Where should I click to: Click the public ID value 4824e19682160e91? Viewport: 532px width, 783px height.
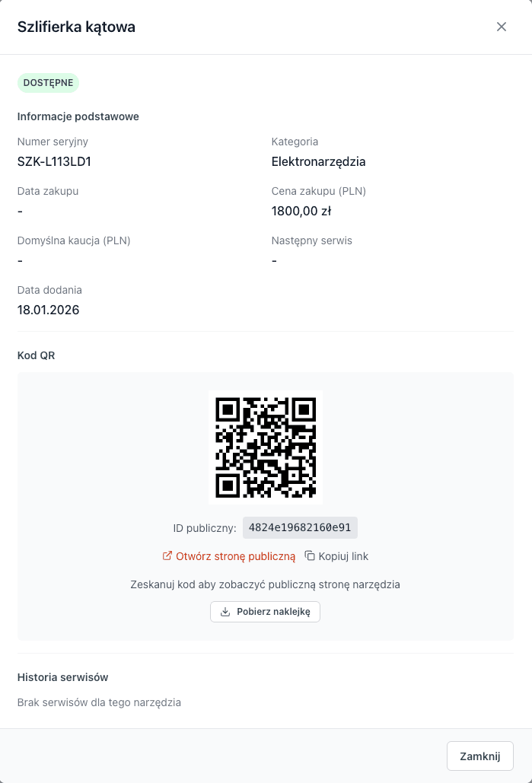point(300,527)
